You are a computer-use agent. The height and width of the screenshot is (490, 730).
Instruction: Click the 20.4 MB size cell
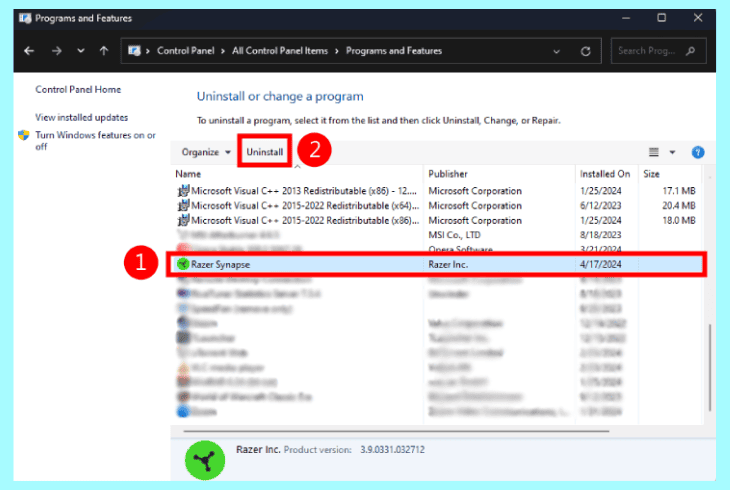(x=679, y=206)
